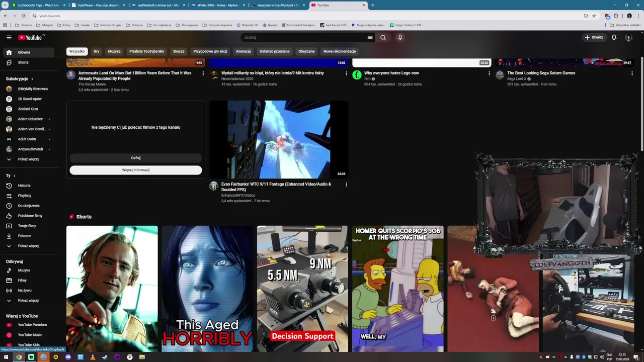Open Windows Start menu
The width and height of the screenshot is (644, 362).
coord(6,357)
